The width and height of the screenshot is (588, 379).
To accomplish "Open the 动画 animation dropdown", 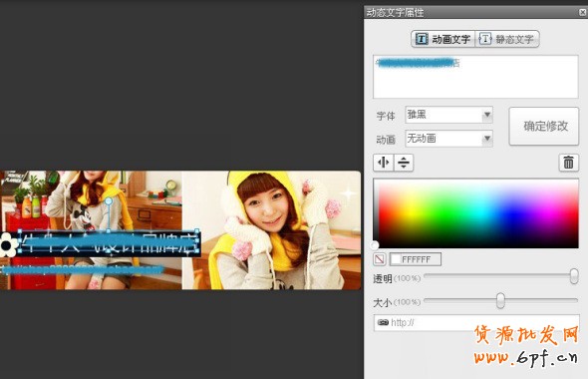I will pyautogui.click(x=448, y=139).
